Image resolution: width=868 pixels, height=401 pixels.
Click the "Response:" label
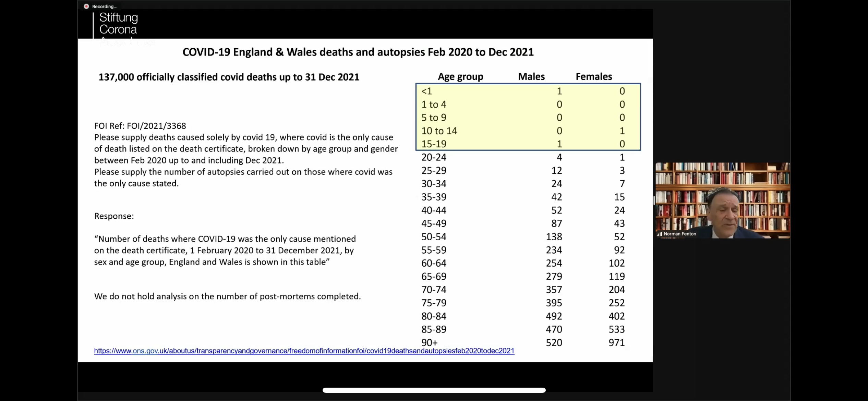114,216
